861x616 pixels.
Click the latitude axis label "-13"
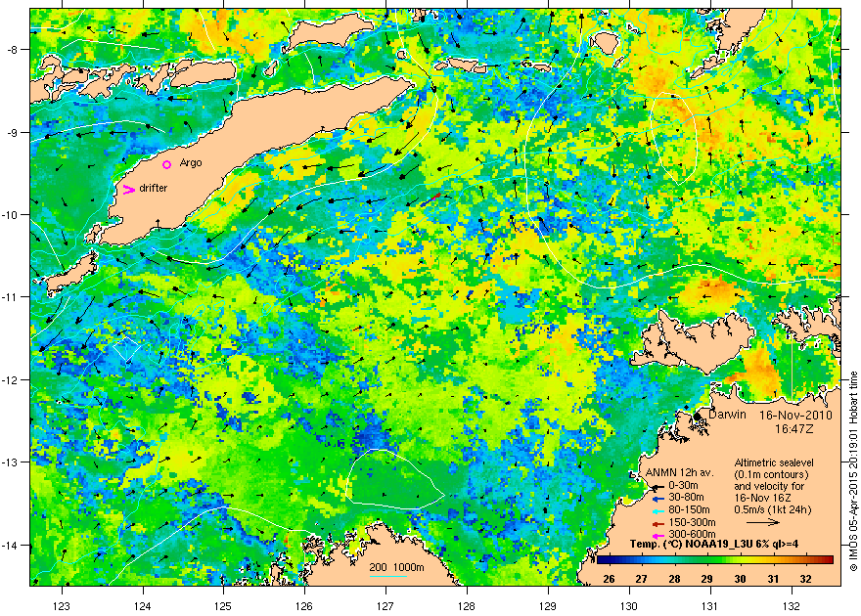(10, 462)
